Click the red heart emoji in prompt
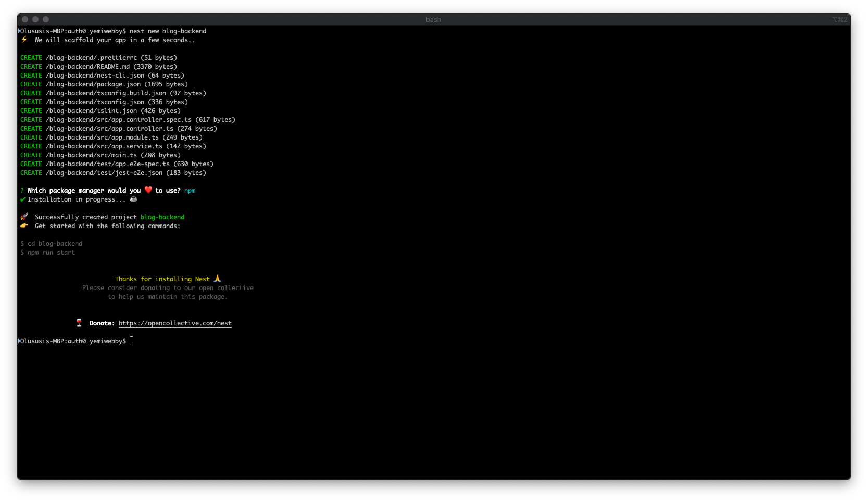868x501 pixels. (148, 190)
